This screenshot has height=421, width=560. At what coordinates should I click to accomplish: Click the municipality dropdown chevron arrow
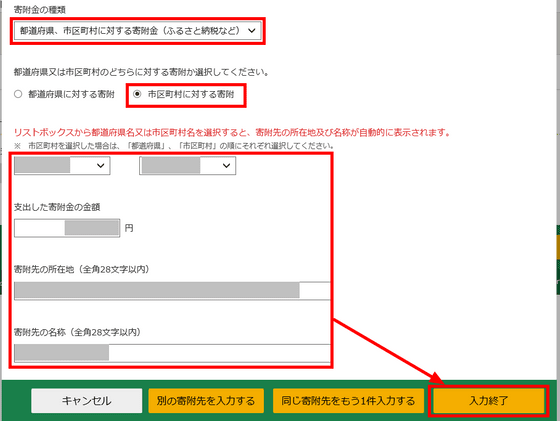(226, 166)
